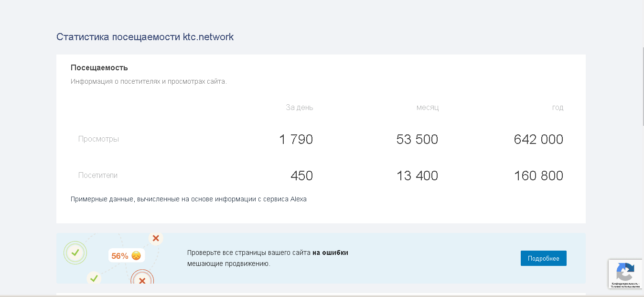Image resolution: width=644 pixels, height=297 pixels.
Task: Expand the год column header
Action: (558, 107)
